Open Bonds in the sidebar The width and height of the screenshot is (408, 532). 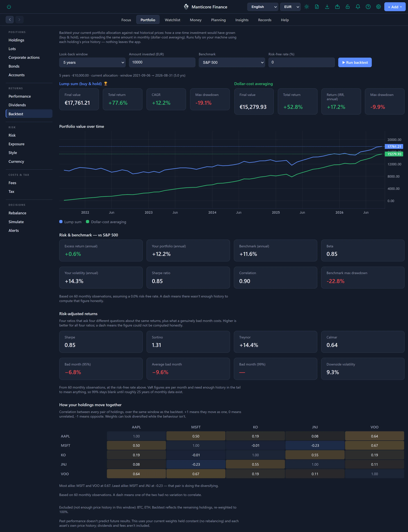coord(29,66)
